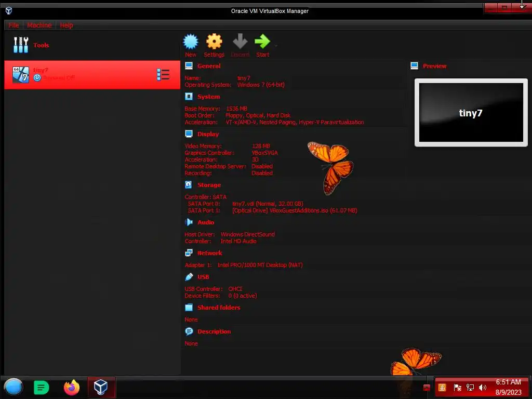Screen dimensions: 532x399
Task: Click the Network adapters icon
Action: pyautogui.click(x=189, y=253)
